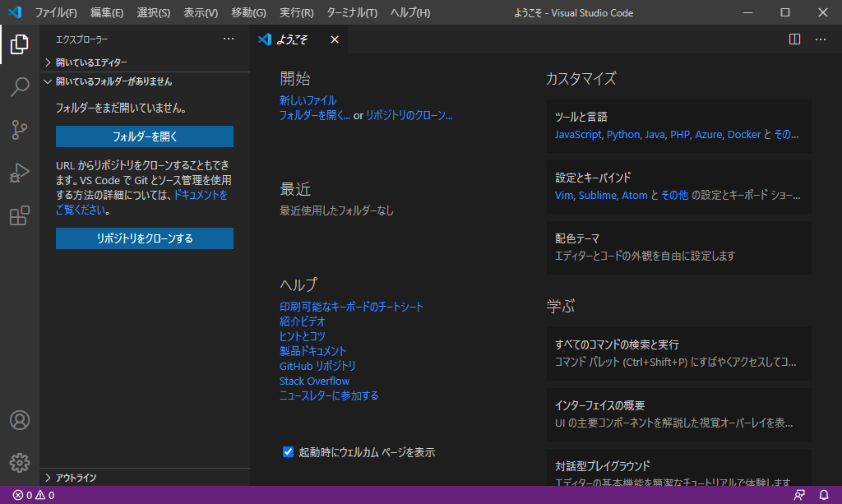The width and height of the screenshot is (842, 504).
Task: Open the 表示(V) menu
Action: (x=201, y=12)
